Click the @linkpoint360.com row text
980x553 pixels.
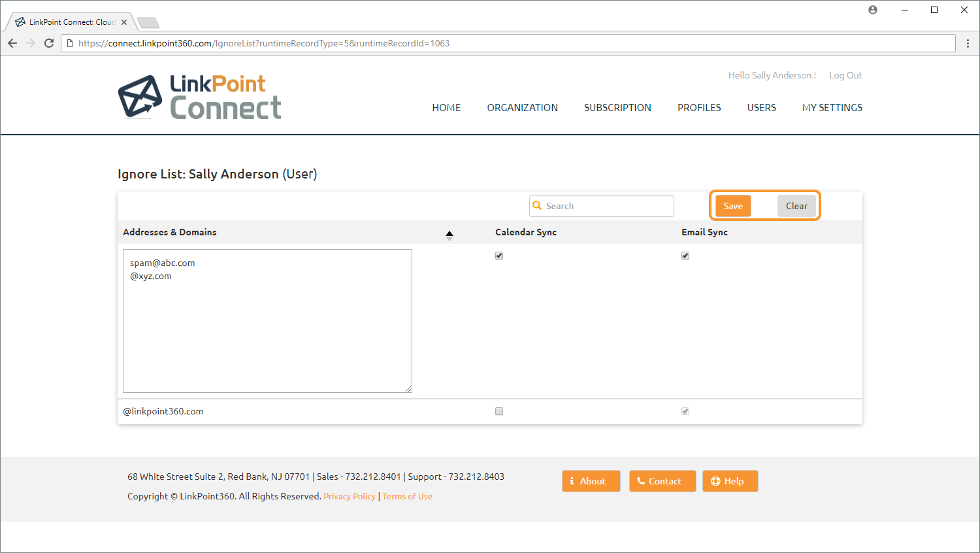point(163,411)
